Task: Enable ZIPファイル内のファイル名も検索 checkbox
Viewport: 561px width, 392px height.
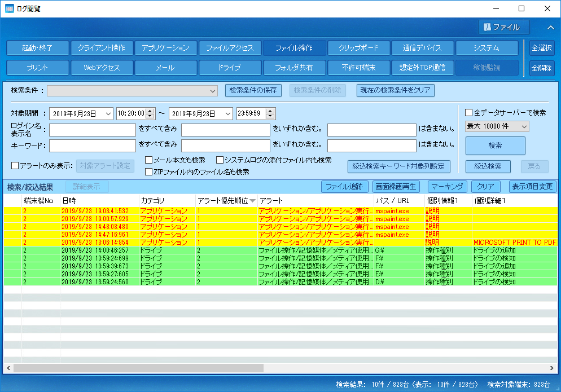Action: tap(148, 171)
